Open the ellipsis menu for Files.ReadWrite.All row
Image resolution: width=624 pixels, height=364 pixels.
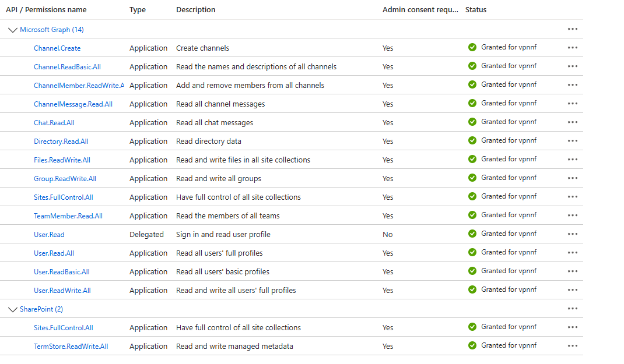[572, 160]
